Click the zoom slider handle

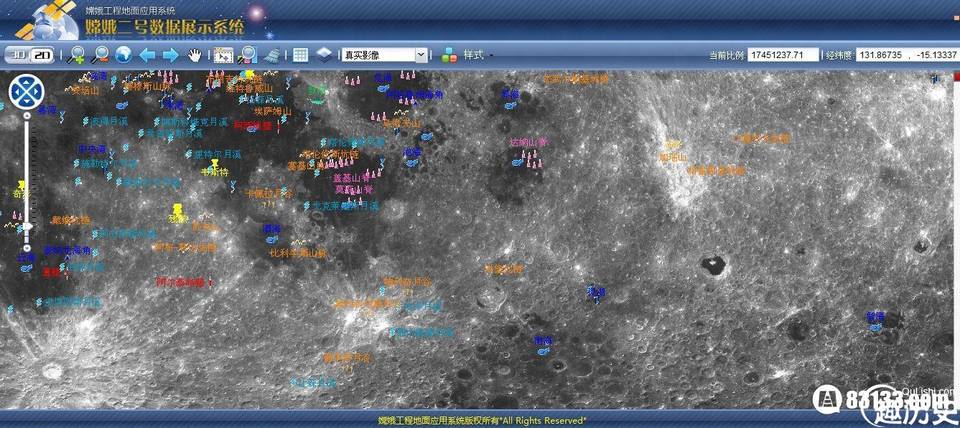click(26, 227)
